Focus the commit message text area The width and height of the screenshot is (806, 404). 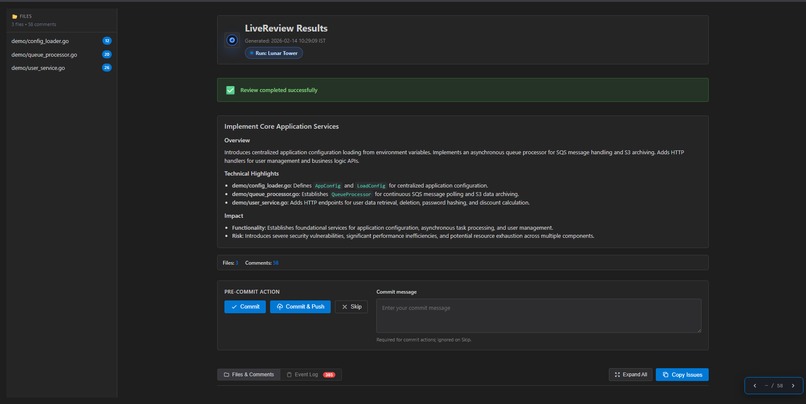[x=539, y=316]
